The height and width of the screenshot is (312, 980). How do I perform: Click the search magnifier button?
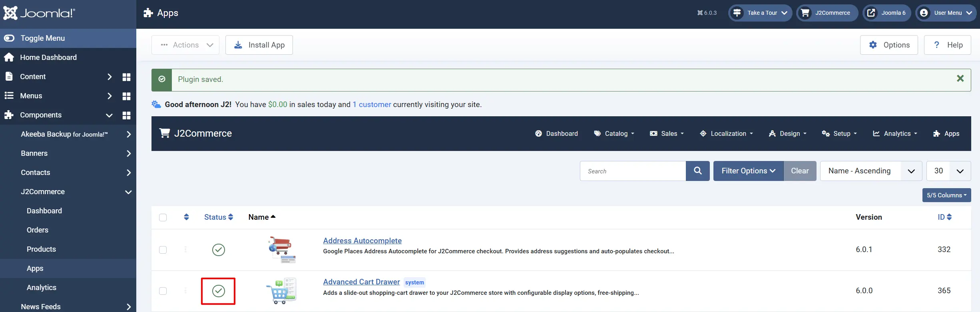point(697,171)
